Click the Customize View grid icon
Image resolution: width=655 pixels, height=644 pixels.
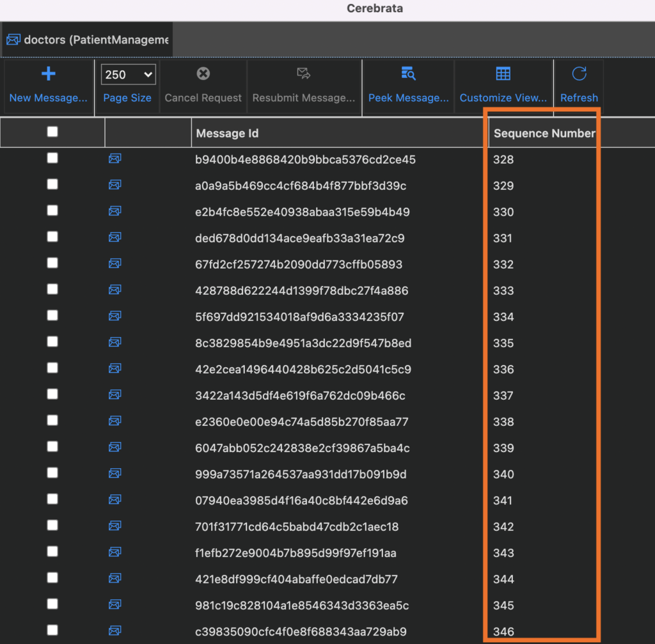pyautogui.click(x=503, y=74)
